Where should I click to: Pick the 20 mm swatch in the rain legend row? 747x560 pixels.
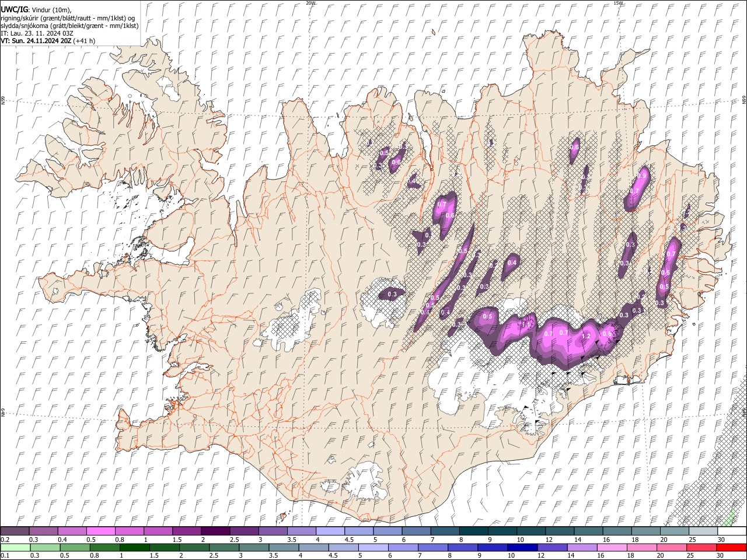click(x=672, y=547)
